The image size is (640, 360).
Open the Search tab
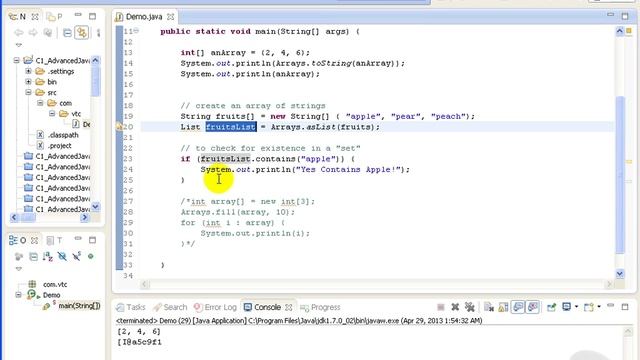170,307
